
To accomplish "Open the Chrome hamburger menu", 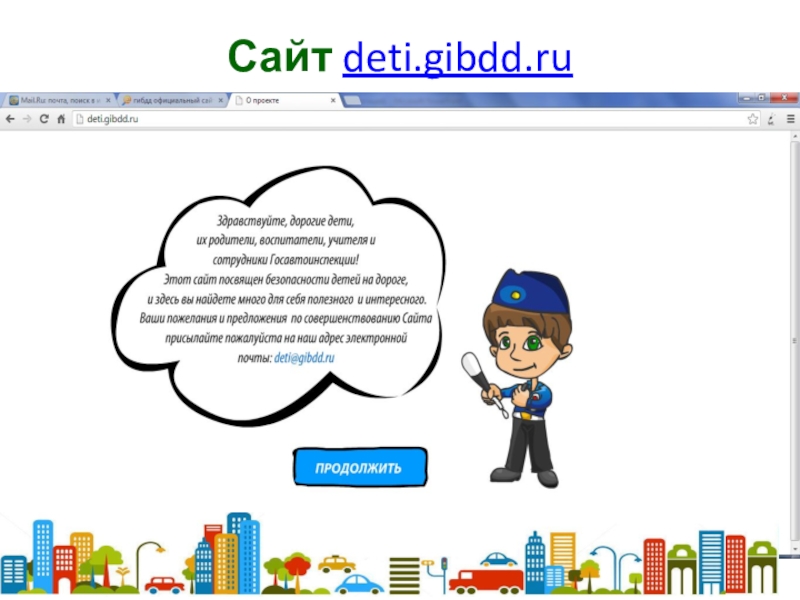I will click(790, 119).
